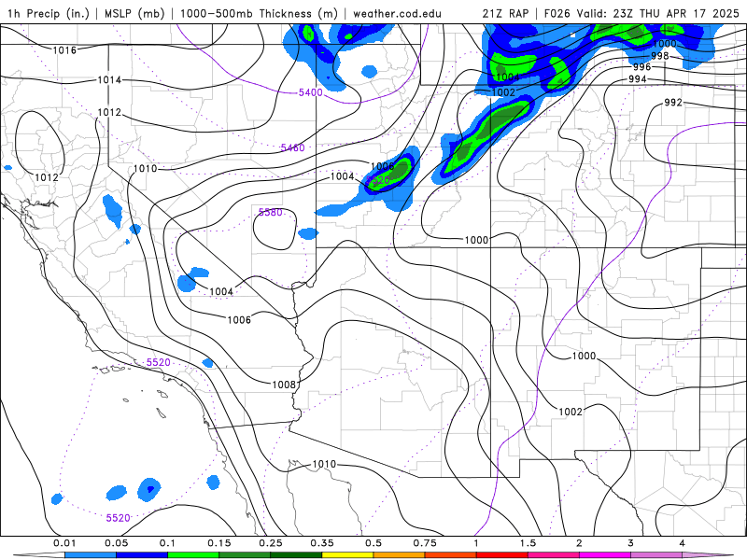Click the '1h Precip (in.)' title text
This screenshot has width=747, height=560.
click(49, 13)
